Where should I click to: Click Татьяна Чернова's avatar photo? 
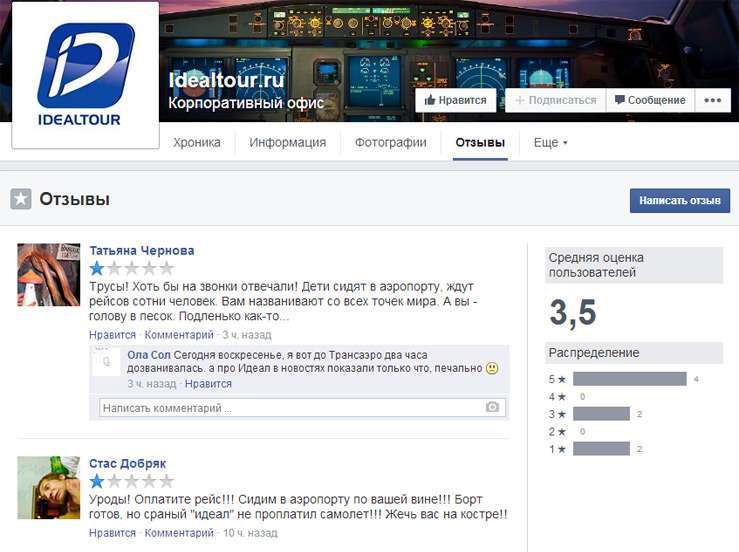tap(49, 275)
